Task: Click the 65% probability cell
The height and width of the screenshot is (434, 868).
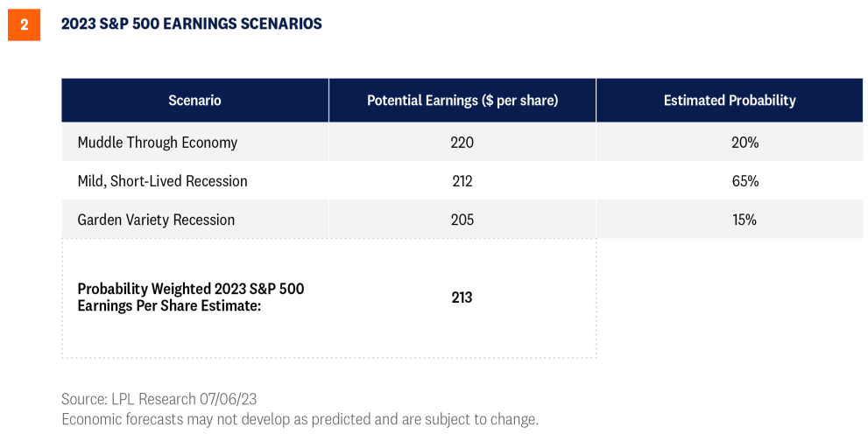Action: [745, 181]
